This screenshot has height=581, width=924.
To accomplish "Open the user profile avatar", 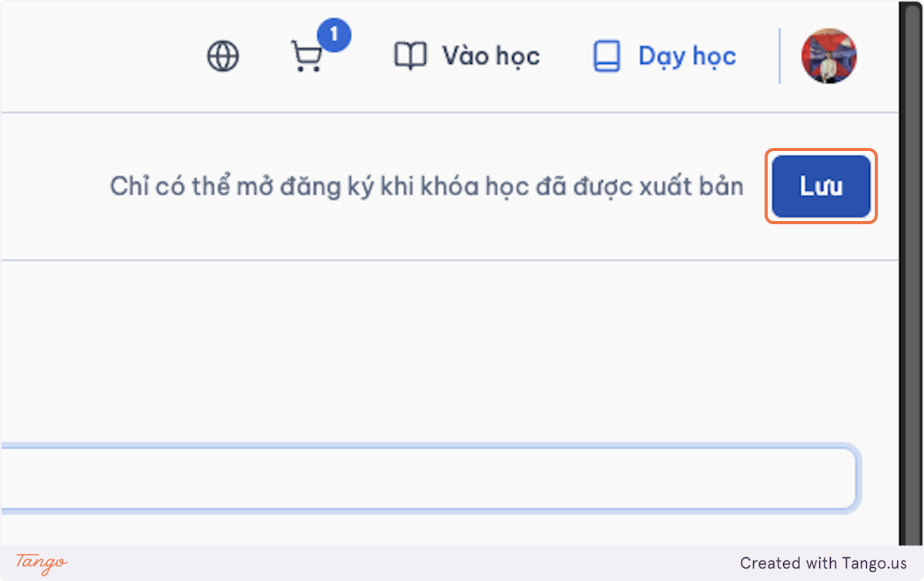I will coord(829,56).
